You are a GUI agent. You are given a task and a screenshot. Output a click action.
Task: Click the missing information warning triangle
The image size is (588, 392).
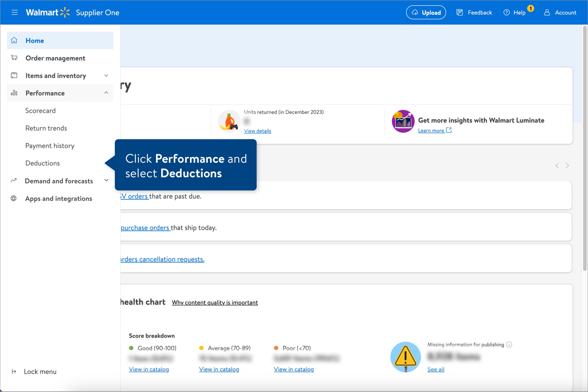(405, 357)
